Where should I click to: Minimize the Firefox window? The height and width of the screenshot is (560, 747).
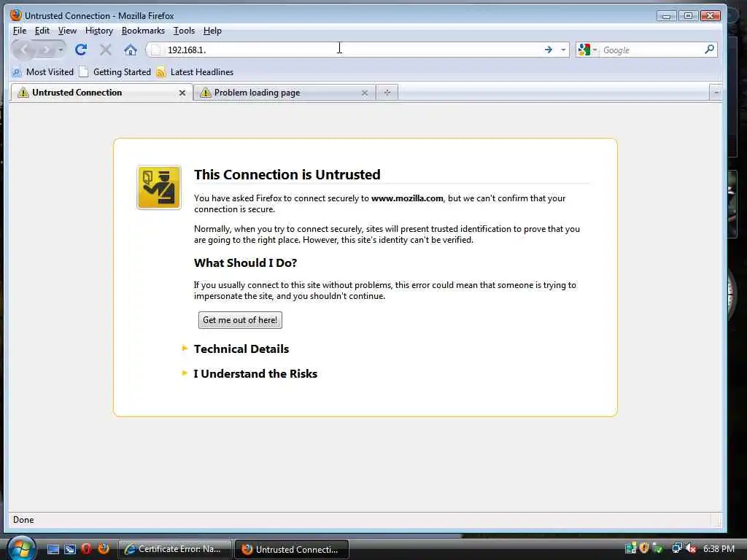click(666, 16)
